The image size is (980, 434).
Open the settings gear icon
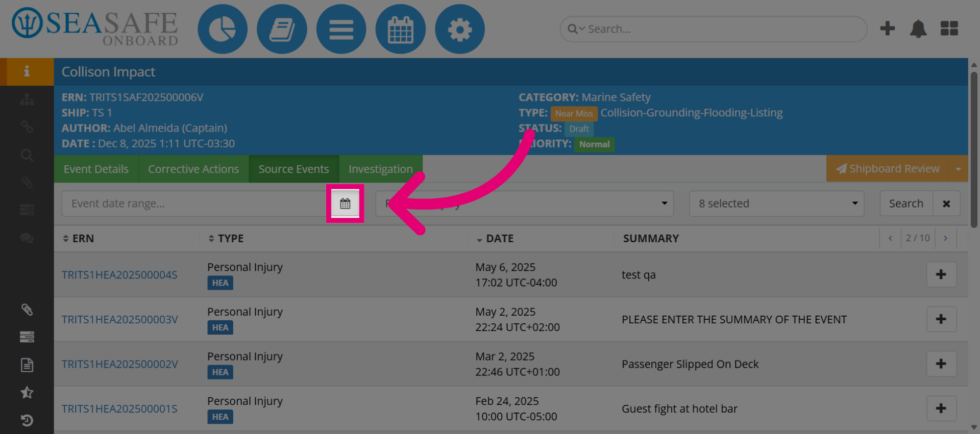(x=459, y=29)
